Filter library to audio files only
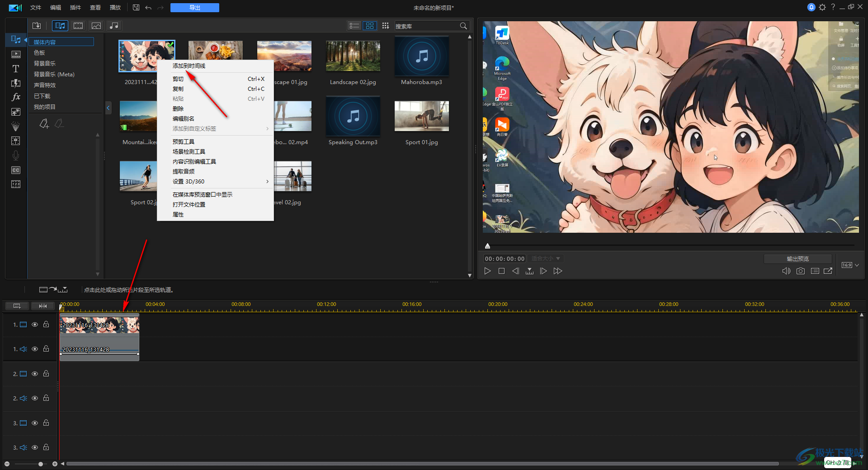The width and height of the screenshot is (868, 470). coord(114,26)
